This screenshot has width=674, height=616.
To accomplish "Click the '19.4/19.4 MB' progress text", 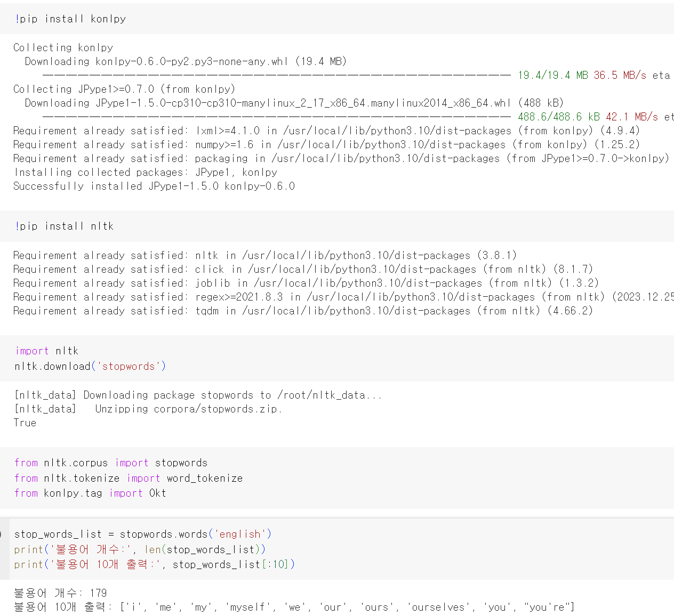I will [553, 75].
